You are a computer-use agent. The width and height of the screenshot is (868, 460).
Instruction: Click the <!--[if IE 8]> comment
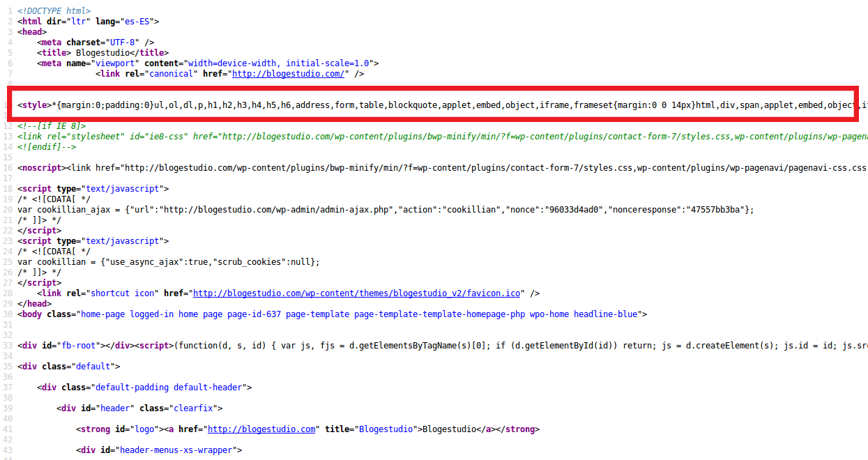[52, 125]
